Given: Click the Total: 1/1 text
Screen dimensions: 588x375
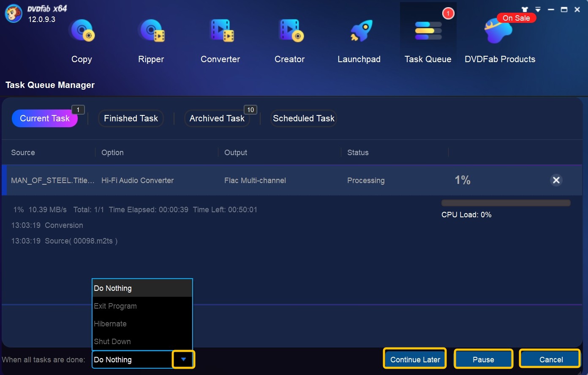Looking at the screenshot, I should [89, 210].
